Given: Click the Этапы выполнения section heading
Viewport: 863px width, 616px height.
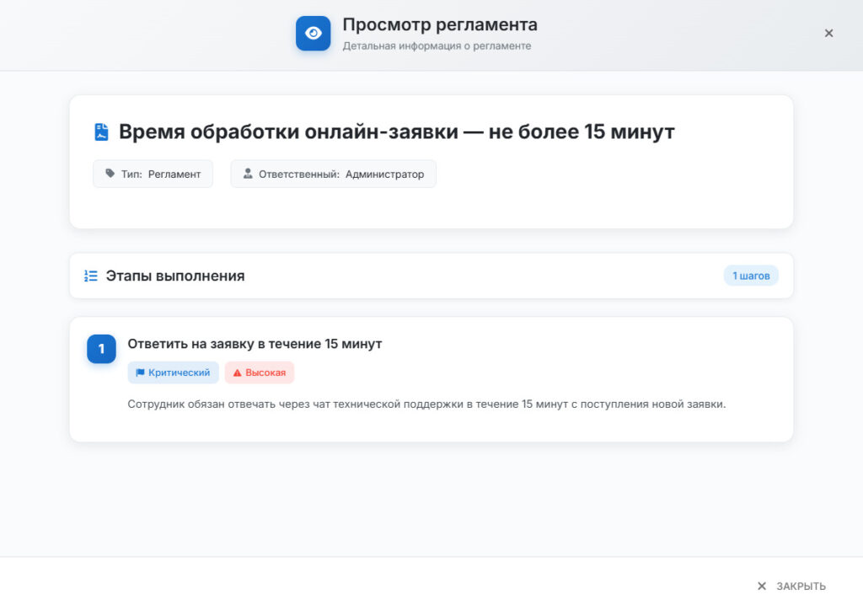Looking at the screenshot, I should point(175,276).
